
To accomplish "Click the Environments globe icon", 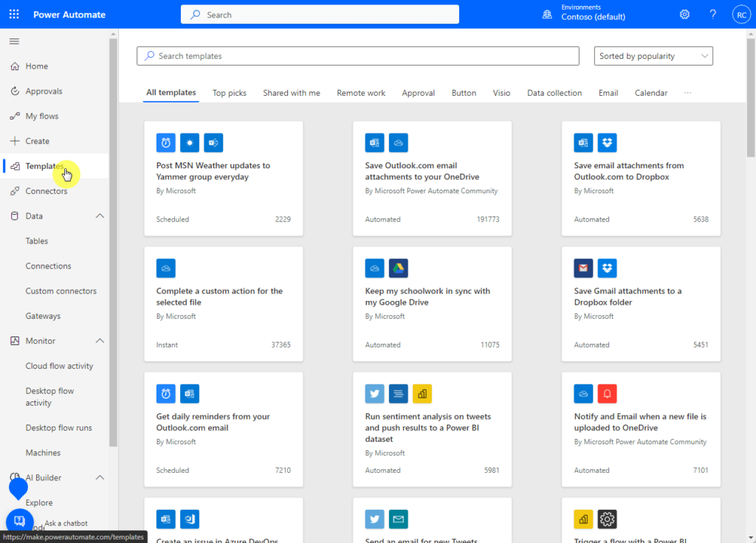I will coord(547,15).
